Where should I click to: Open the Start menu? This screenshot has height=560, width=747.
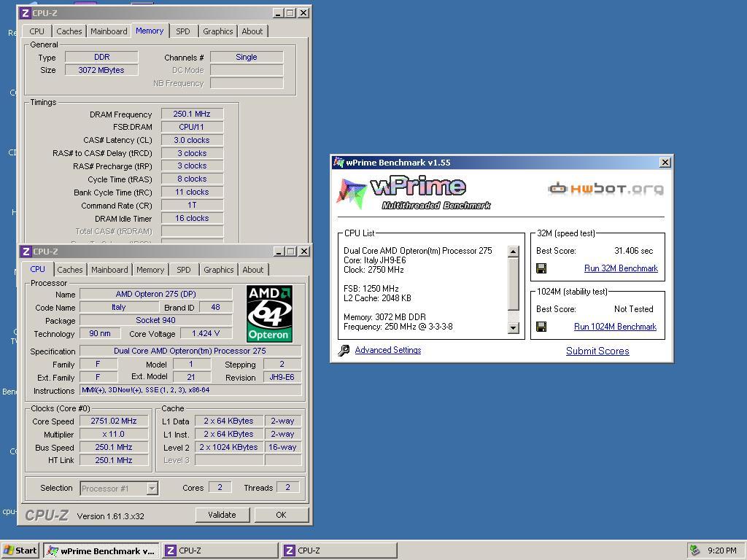pyautogui.click(x=20, y=551)
